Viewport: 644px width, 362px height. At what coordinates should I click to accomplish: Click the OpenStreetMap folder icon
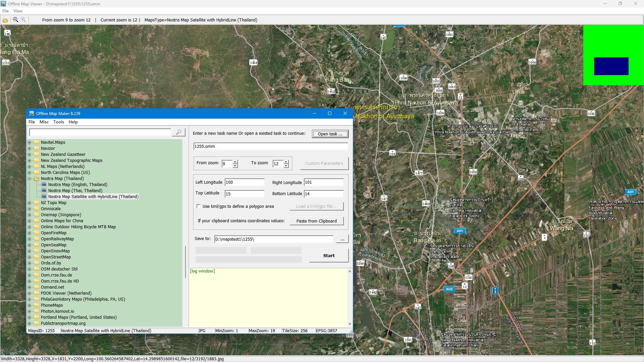point(37,257)
